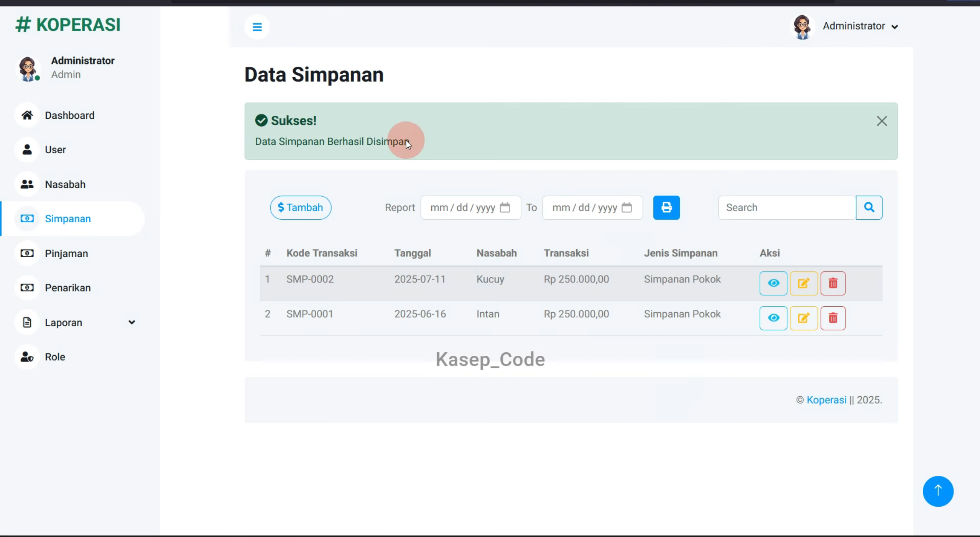Screen dimensions: 980x537
Task: Click the Tambah button
Action: [x=300, y=208]
